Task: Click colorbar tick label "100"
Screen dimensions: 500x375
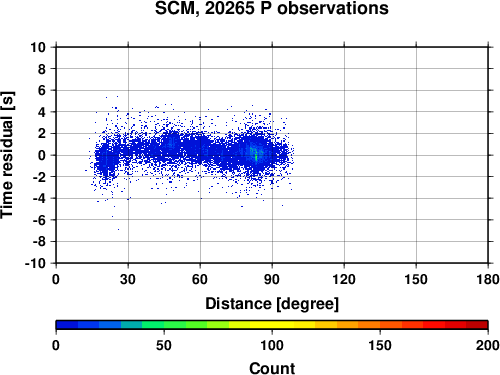Action: click(x=272, y=345)
